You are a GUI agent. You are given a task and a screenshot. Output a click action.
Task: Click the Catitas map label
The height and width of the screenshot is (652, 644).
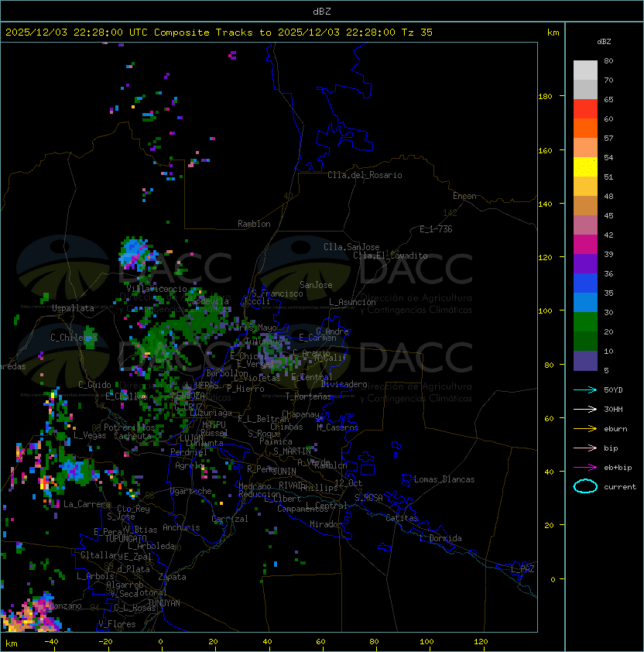[x=402, y=518]
